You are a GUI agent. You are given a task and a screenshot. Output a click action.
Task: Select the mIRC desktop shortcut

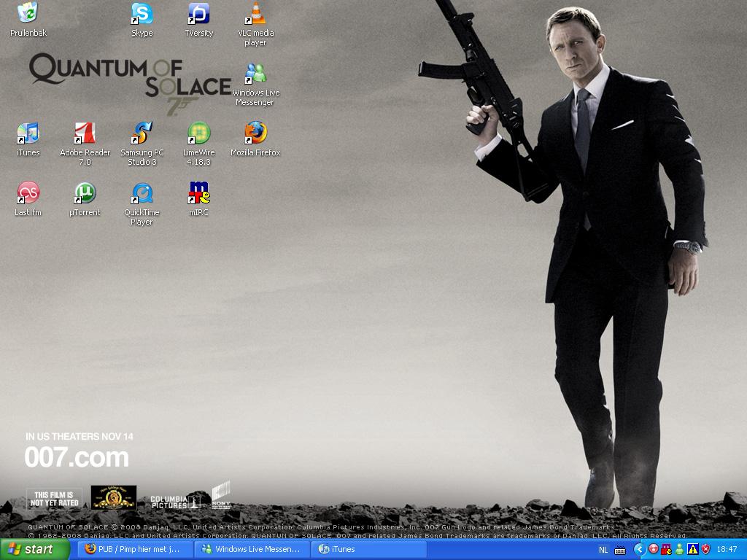pos(198,199)
